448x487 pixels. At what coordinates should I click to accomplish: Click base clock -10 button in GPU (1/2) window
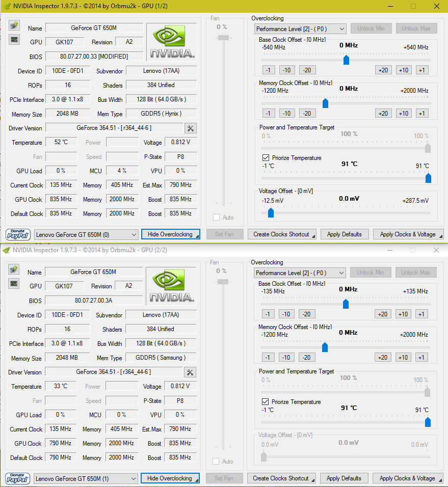pos(287,70)
